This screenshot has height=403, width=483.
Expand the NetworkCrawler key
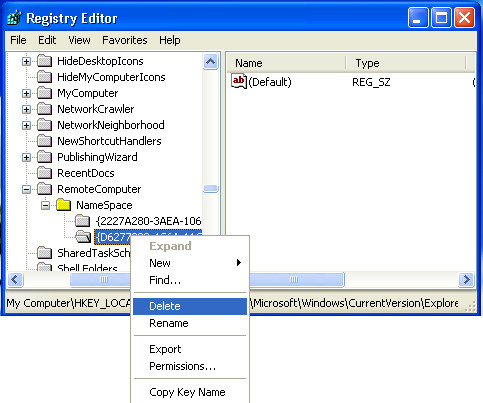point(26,109)
